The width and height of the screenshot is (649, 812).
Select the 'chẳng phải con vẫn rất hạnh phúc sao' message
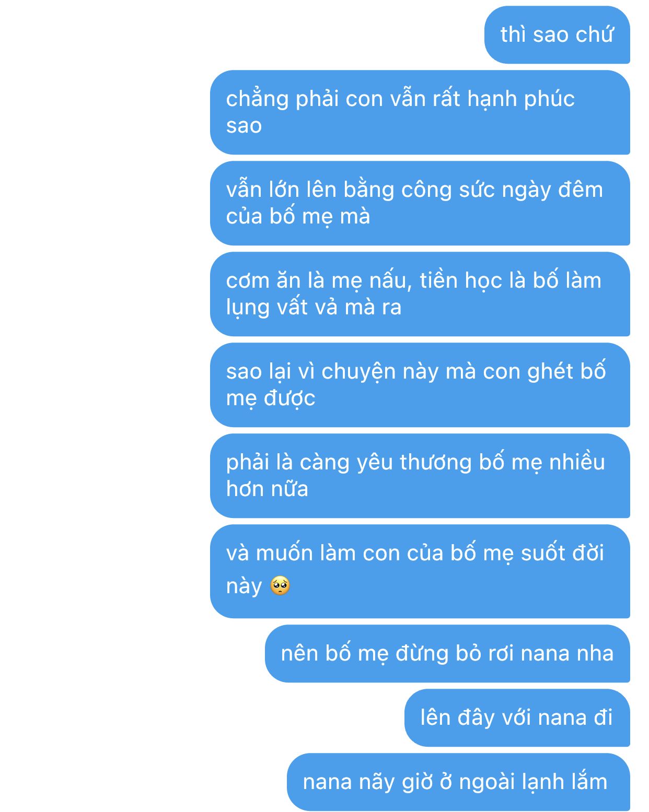pyautogui.click(x=420, y=112)
